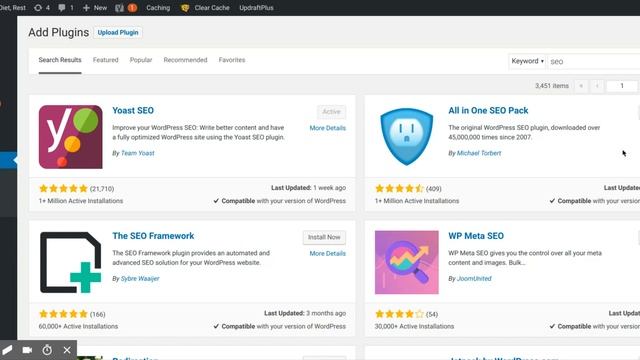Click the camera icon in recorder toolbar
This screenshot has height=360, width=640.
27,350
